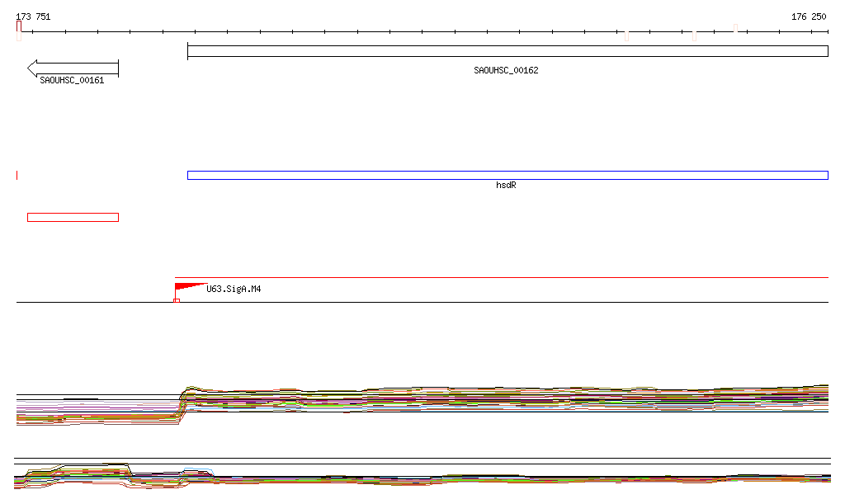Click the upper multi-colored expression profile track
845x504 pixels.
click(x=422, y=404)
